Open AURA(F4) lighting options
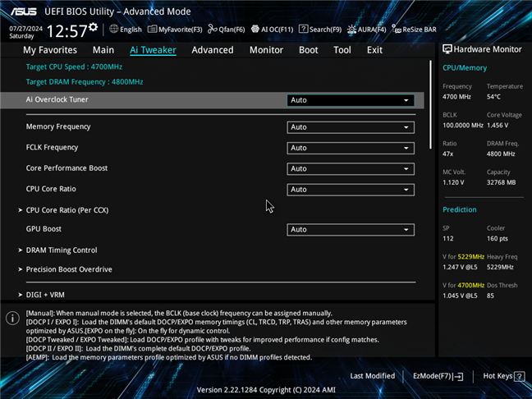 (x=366, y=30)
